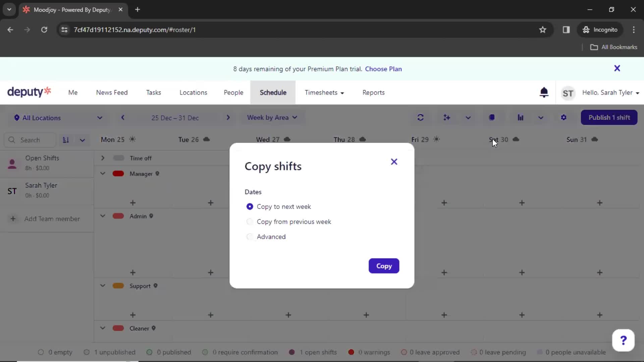Screen dimensions: 644x362
Task: Click the chart/analytics icon in toolbar
Action: [x=521, y=117]
